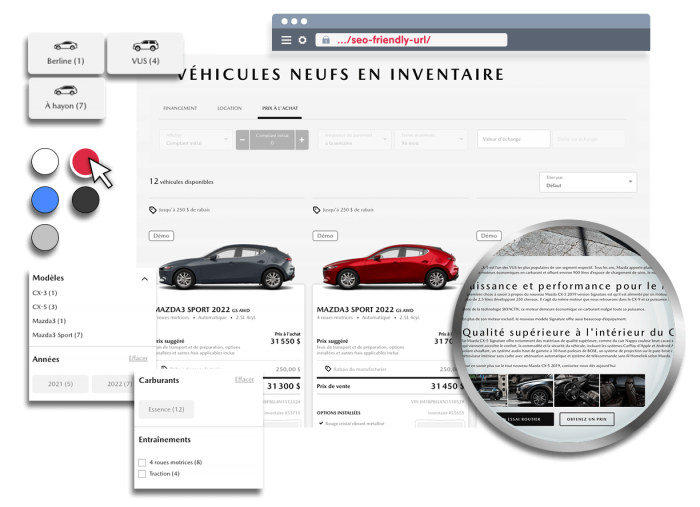Viewport: 700px width, 507px height.
Task: Pick the light grey color swatch
Action: pos(45,237)
